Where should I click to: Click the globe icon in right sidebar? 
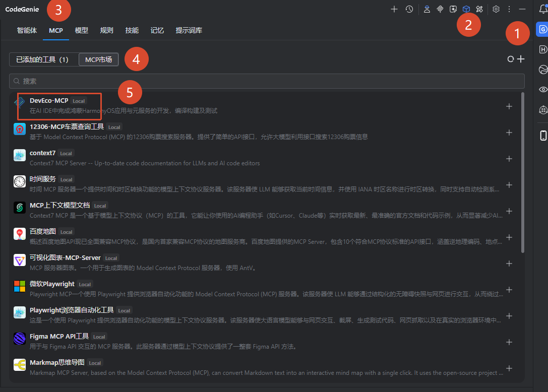click(x=543, y=70)
